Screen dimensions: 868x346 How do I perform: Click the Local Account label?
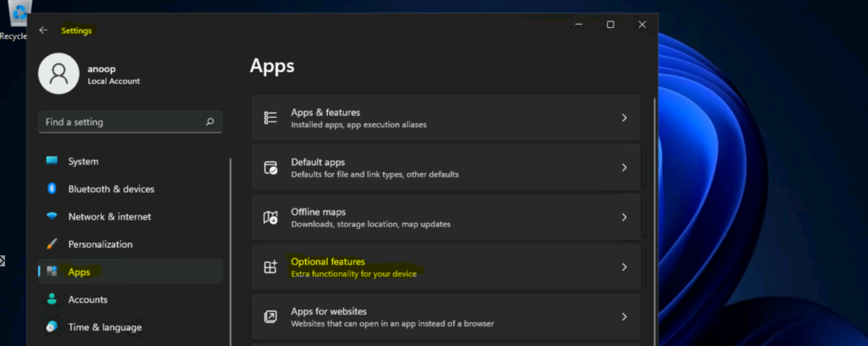point(114,81)
